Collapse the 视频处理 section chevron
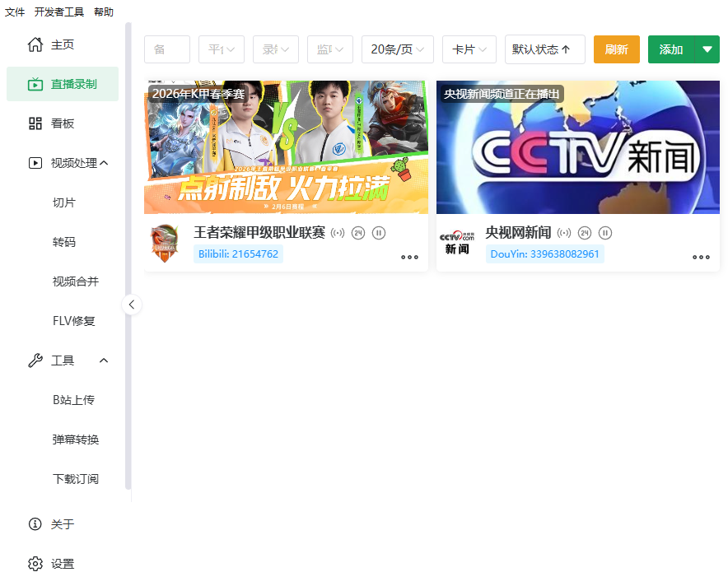Viewport: 728px width, 586px height. 104,163
